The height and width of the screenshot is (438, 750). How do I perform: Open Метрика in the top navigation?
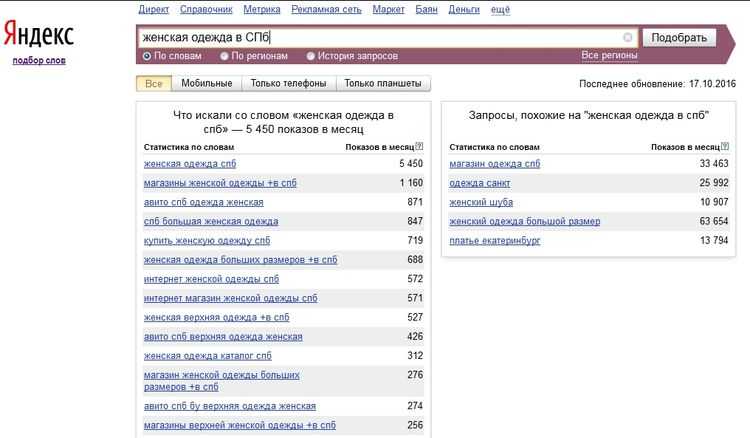[x=262, y=10]
